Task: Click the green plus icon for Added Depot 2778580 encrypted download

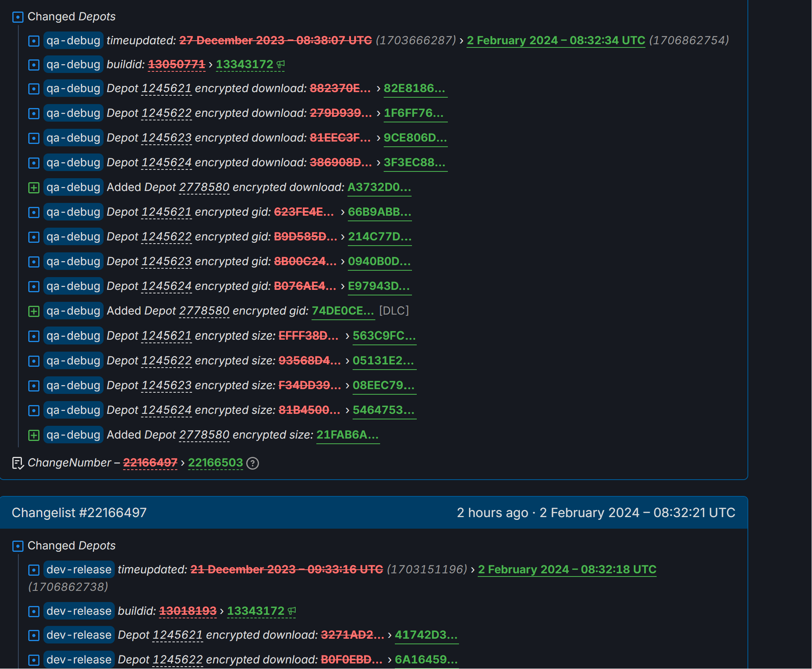Action: (x=34, y=187)
